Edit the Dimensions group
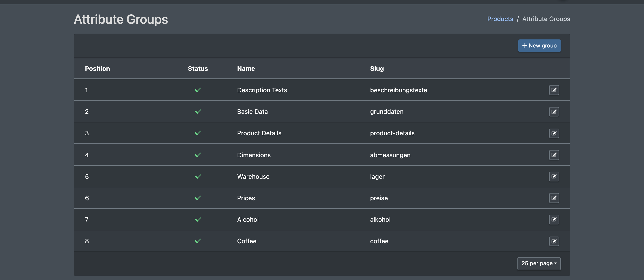 (x=554, y=155)
